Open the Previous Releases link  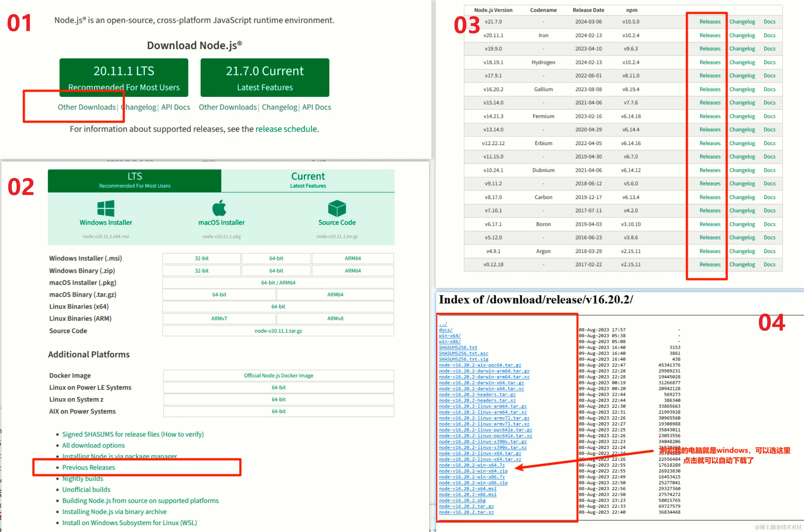88,467
